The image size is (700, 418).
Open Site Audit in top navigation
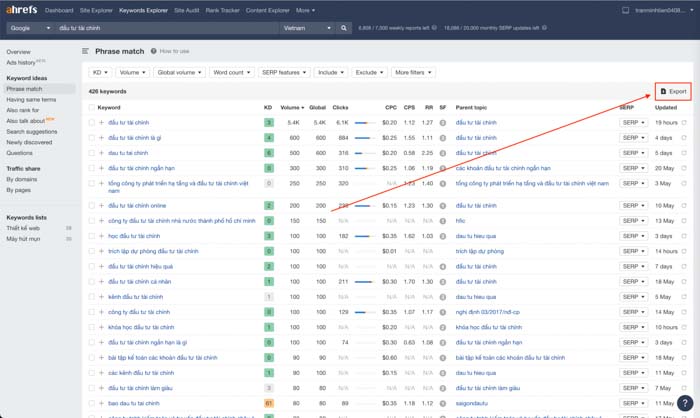point(187,10)
